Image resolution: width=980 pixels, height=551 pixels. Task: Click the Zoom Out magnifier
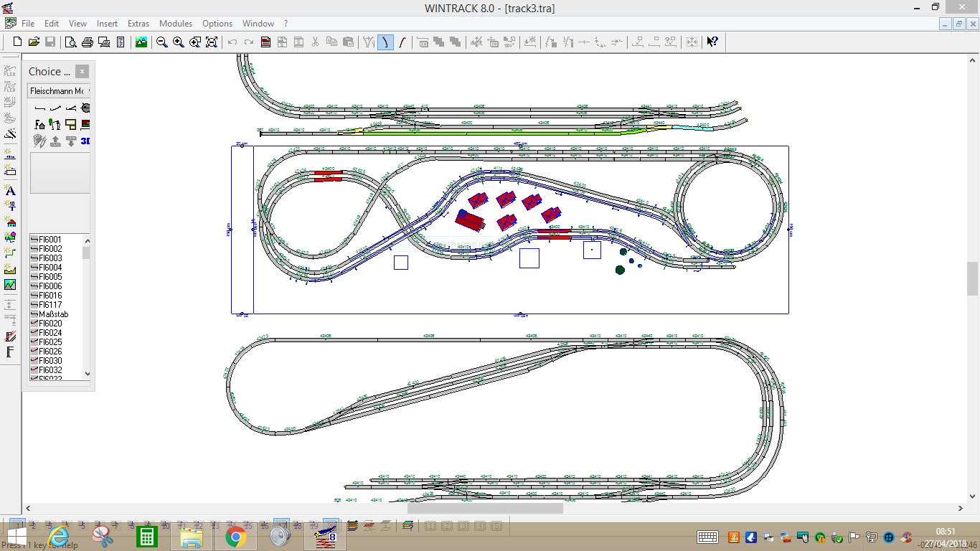162,42
